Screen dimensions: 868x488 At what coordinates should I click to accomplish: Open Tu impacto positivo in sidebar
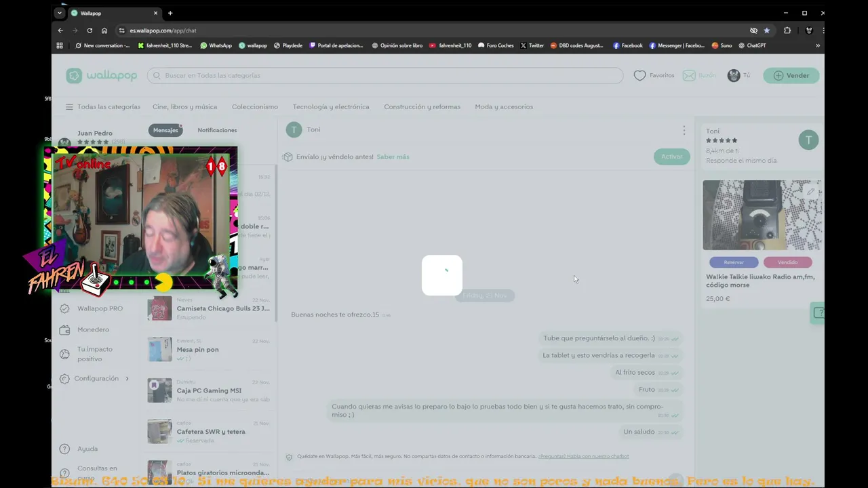(87, 354)
